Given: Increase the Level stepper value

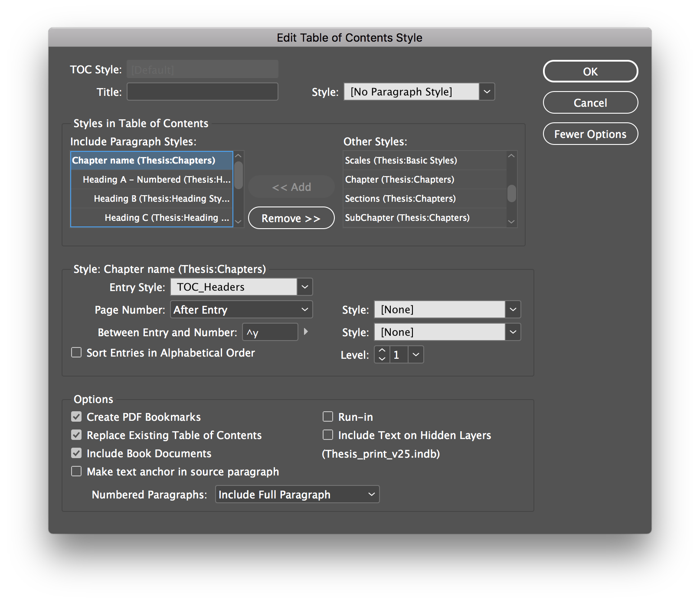Looking at the screenshot, I should [x=382, y=350].
